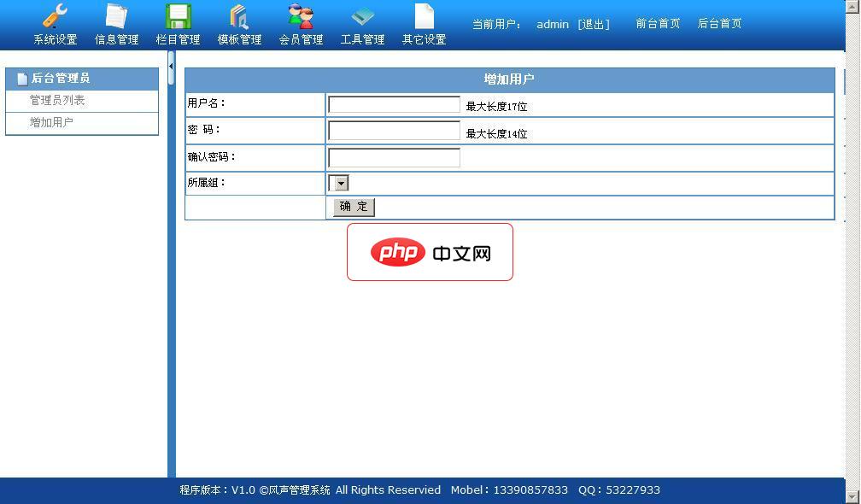Open the 所属组 group dropdown

click(x=338, y=182)
